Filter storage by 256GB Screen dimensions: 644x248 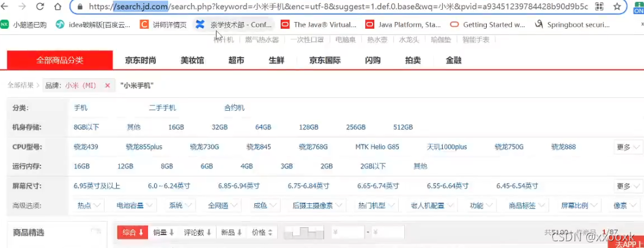point(356,127)
